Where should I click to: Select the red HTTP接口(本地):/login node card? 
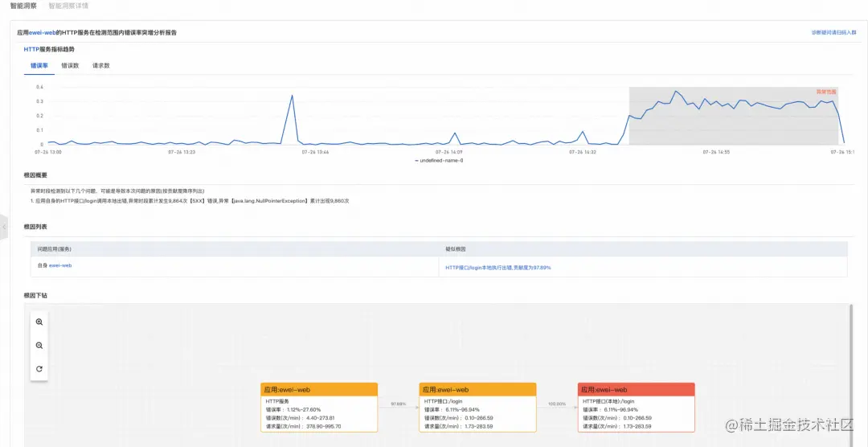[x=636, y=407]
